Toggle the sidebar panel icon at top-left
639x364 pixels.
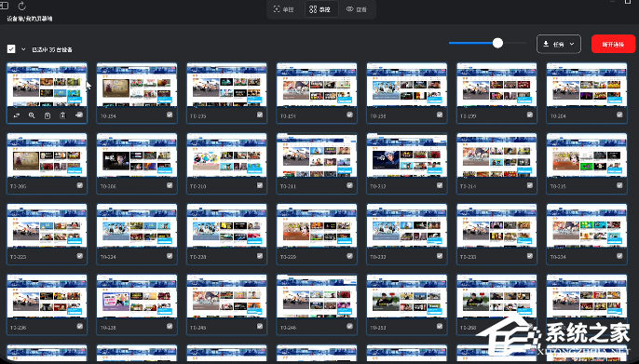pos(4,6)
